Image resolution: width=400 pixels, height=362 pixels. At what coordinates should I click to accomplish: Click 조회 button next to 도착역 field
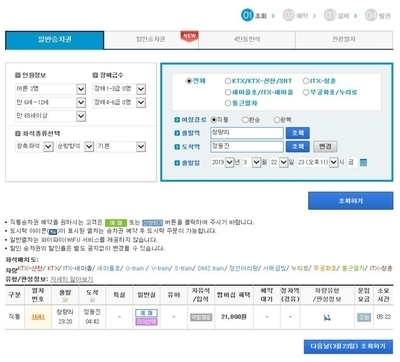pyautogui.click(x=298, y=147)
